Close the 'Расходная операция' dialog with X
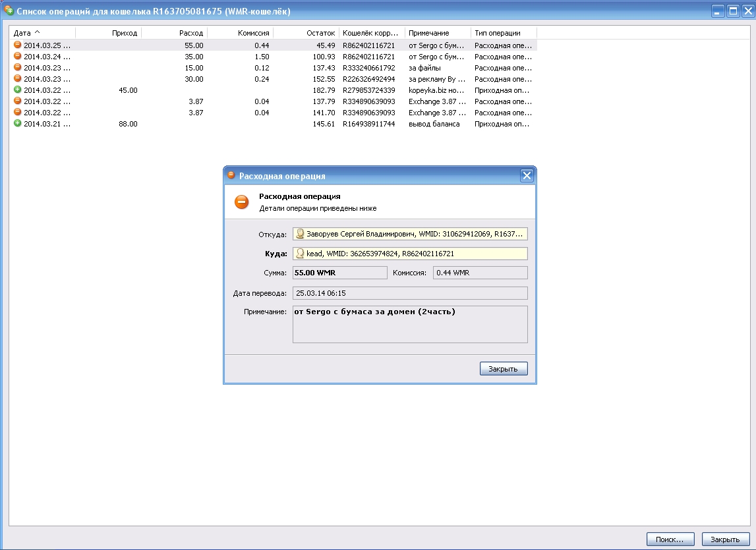This screenshot has height=550, width=756. (x=527, y=176)
